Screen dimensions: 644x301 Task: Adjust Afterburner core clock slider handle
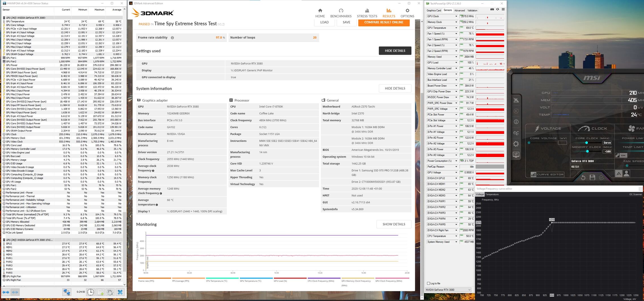point(586,143)
